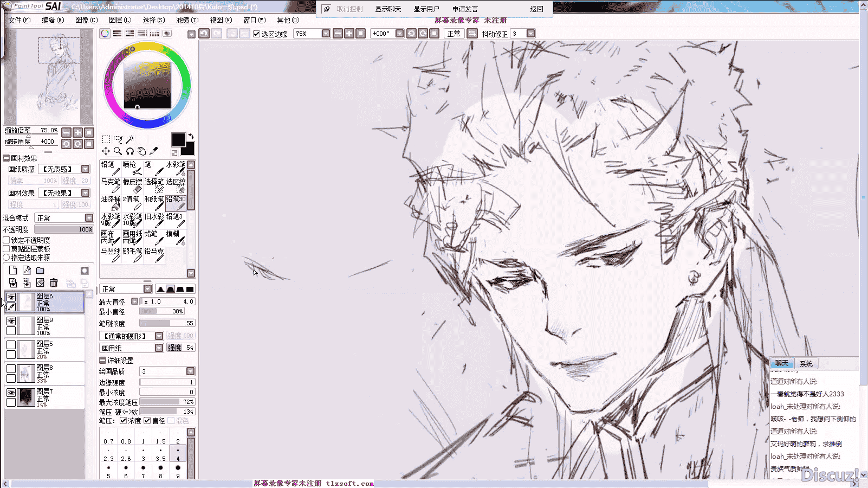Screen dimensions: 868x488
Task: Select the eyedropper color picker tool
Action: (154, 151)
